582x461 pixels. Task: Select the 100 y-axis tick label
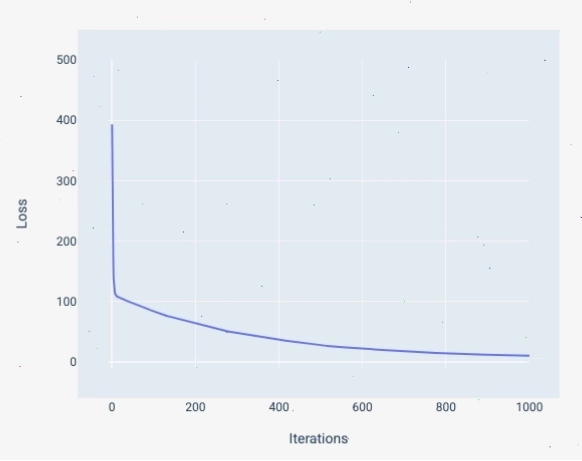coord(66,302)
